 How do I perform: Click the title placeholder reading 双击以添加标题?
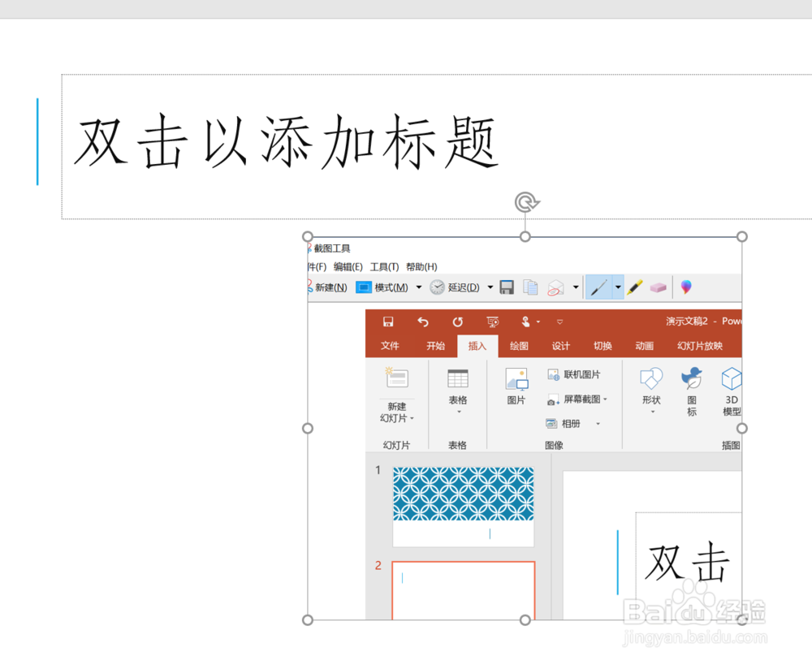point(437,147)
